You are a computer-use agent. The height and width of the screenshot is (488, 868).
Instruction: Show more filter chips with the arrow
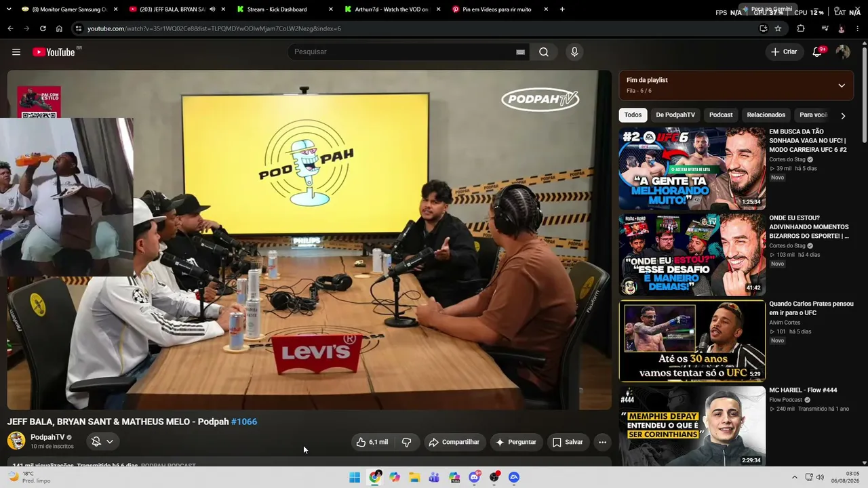pyautogui.click(x=843, y=116)
